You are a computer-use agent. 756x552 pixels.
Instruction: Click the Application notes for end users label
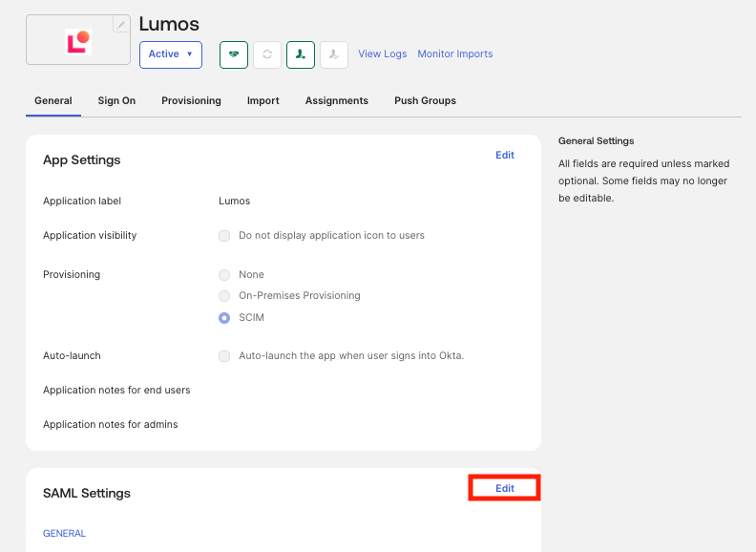click(x=116, y=390)
